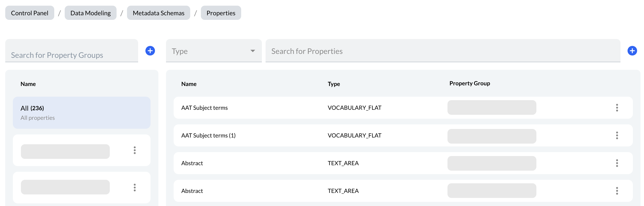Navigate to Control Panel breadcrumb
This screenshot has height=206, width=644.
tap(29, 13)
